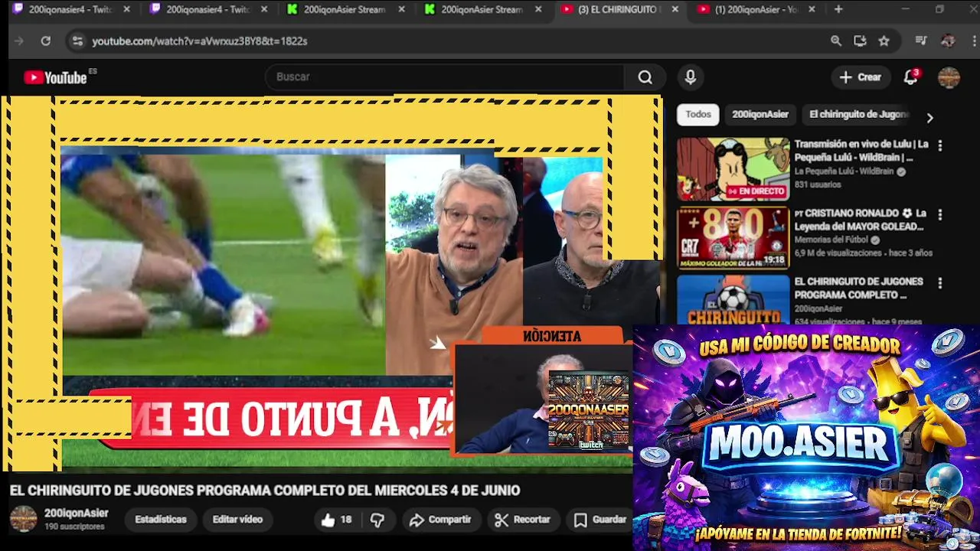Image resolution: width=980 pixels, height=551 pixels.
Task: Click the search magnifier button
Action: click(645, 77)
